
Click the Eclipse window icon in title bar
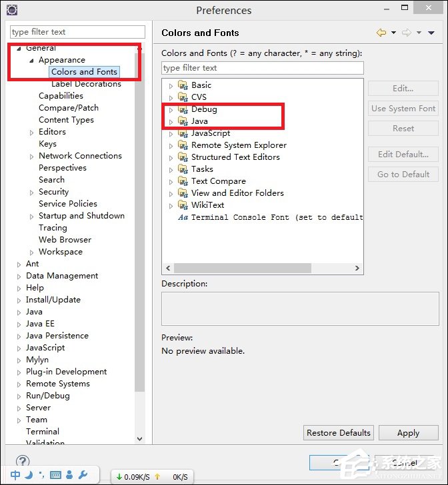(x=12, y=10)
